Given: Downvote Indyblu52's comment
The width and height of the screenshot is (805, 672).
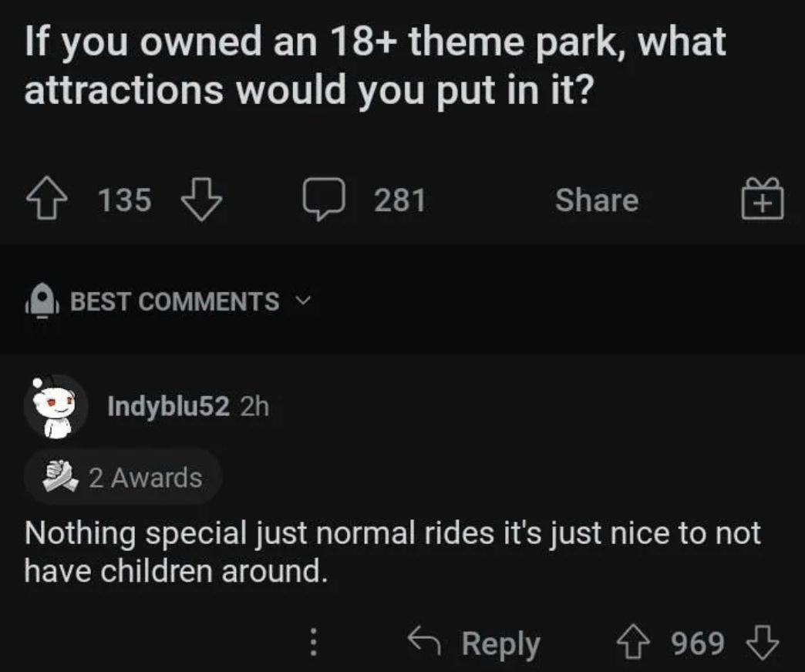Looking at the screenshot, I should pos(763,642).
